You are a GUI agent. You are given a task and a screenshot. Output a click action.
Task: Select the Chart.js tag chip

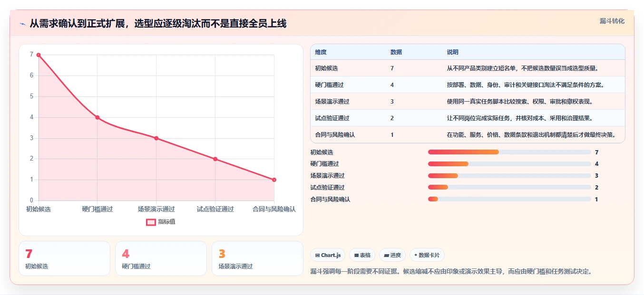point(328,255)
